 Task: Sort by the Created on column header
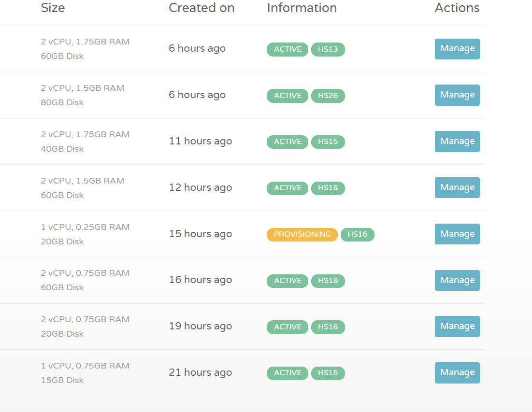click(x=201, y=8)
